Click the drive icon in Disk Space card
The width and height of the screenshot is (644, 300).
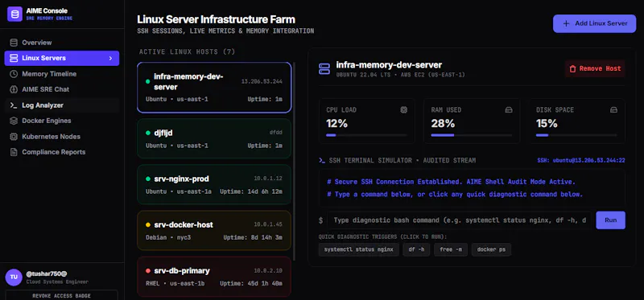[x=613, y=110]
